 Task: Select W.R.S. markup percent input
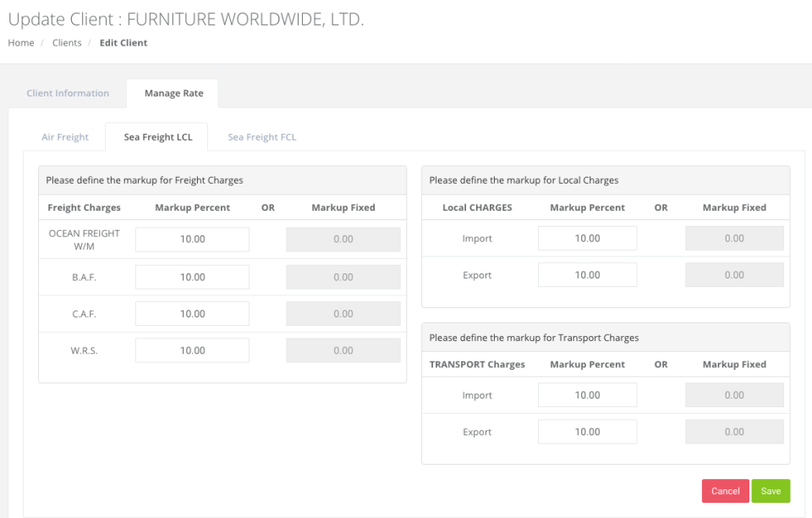(192, 350)
